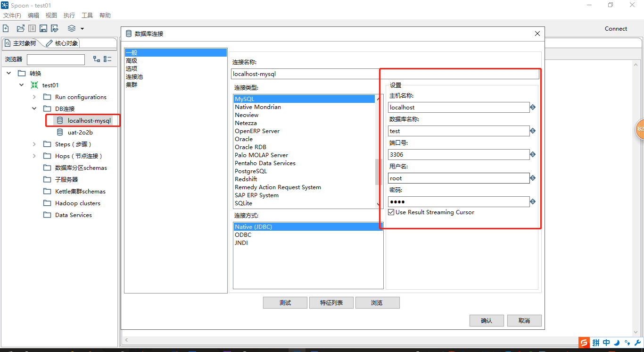Open the 视图 menu

point(51,16)
